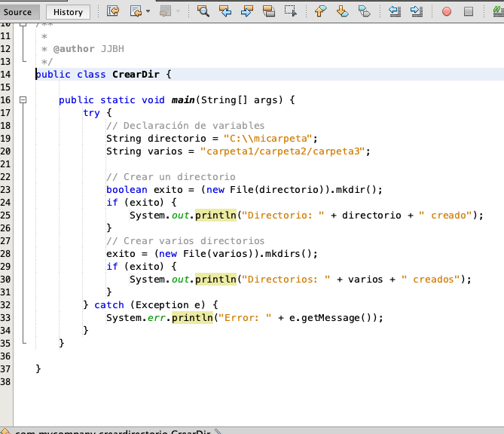
Task: Click on class name CrearDir
Action: coord(136,75)
